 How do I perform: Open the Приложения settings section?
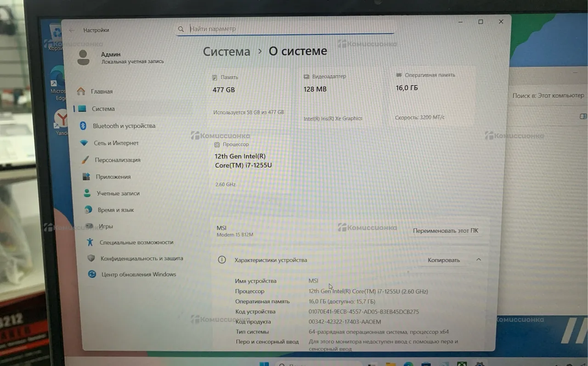[x=113, y=177]
